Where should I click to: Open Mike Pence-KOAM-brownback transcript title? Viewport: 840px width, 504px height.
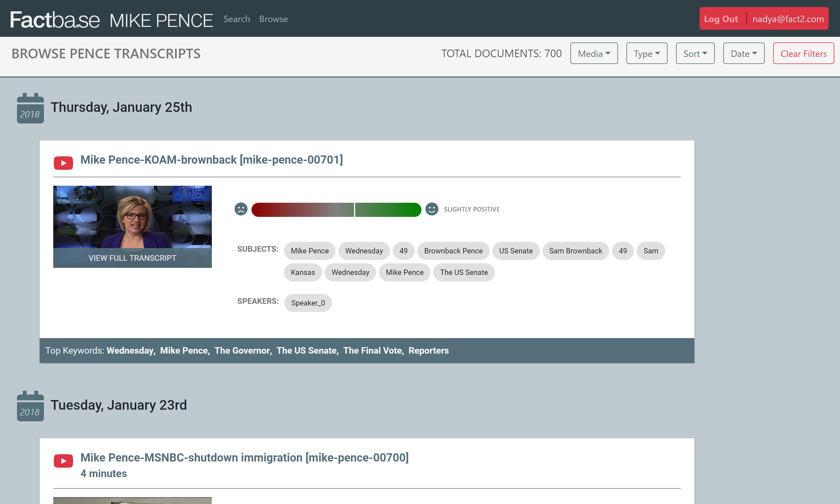(212, 160)
